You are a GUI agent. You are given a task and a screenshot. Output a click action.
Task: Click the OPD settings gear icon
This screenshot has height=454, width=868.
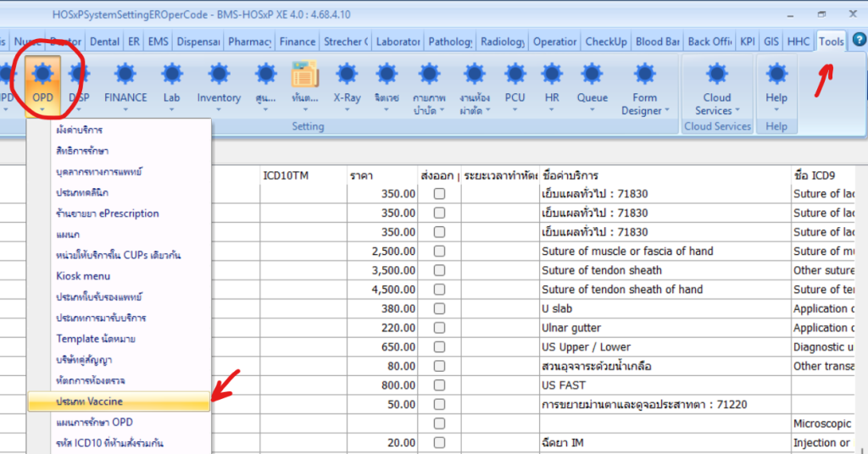pyautogui.click(x=42, y=75)
